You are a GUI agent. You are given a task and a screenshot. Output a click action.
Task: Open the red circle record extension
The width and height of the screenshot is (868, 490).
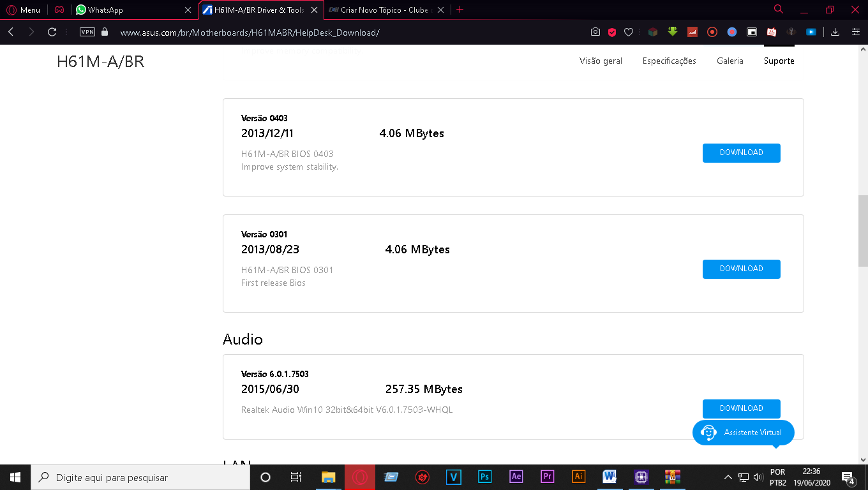pos(712,32)
